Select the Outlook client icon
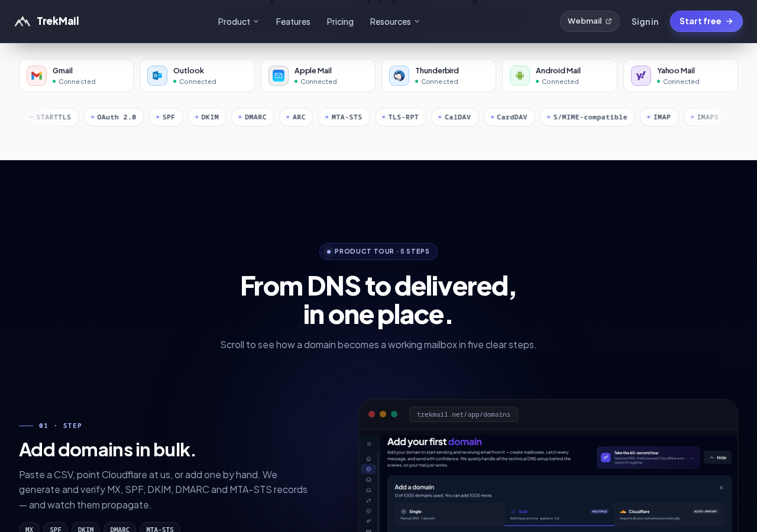 click(157, 76)
